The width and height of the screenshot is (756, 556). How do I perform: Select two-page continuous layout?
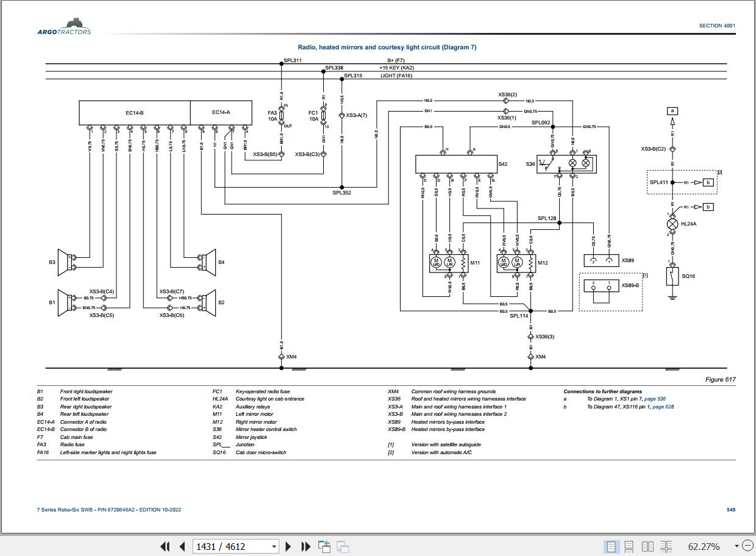pyautogui.click(x=666, y=546)
